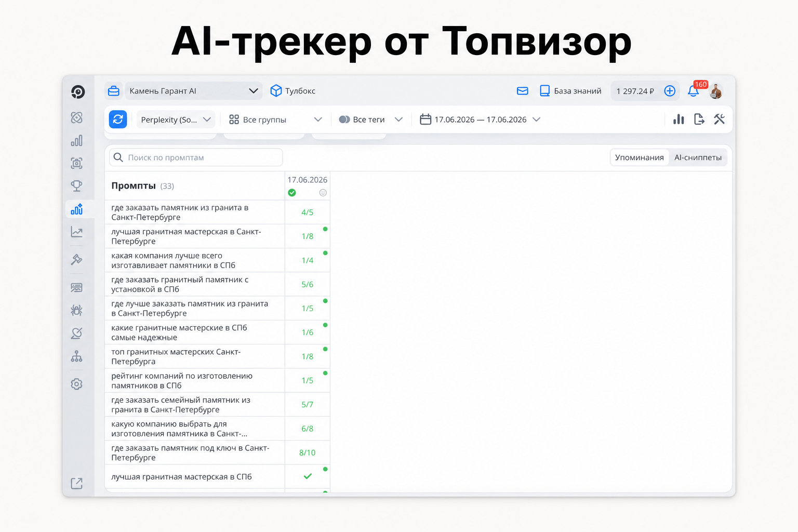Open the bug audit sidebar icon
The image size is (798, 532).
tap(77, 310)
